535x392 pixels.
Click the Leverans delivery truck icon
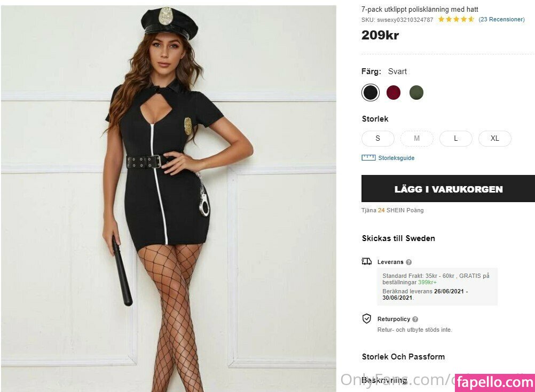(367, 261)
